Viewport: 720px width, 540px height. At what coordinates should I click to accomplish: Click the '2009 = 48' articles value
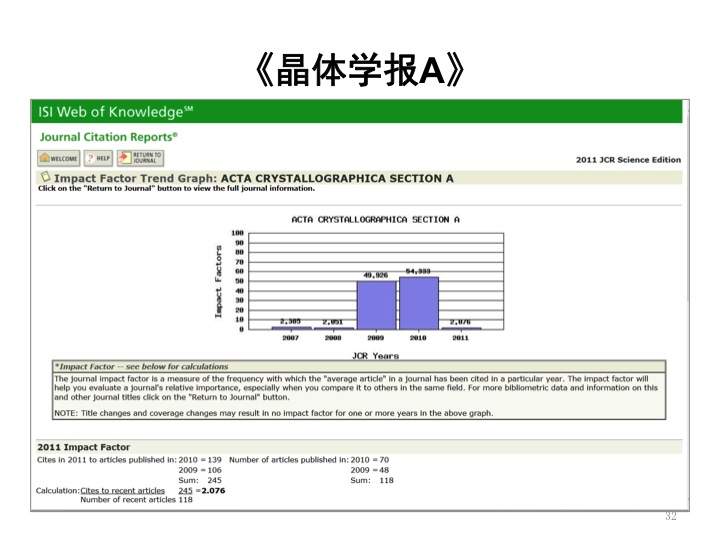370,470
